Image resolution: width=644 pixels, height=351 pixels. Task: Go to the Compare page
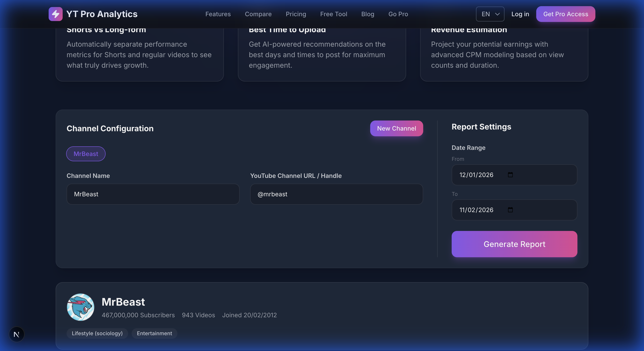point(258,14)
